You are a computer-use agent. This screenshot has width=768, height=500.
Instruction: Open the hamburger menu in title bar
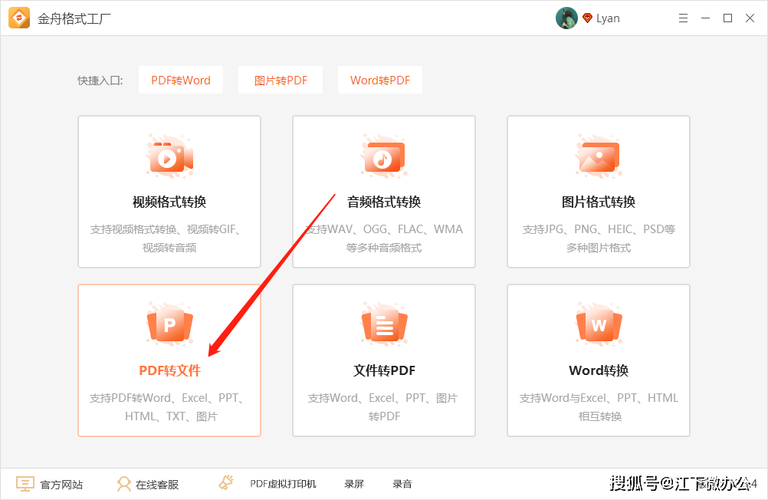(x=683, y=18)
